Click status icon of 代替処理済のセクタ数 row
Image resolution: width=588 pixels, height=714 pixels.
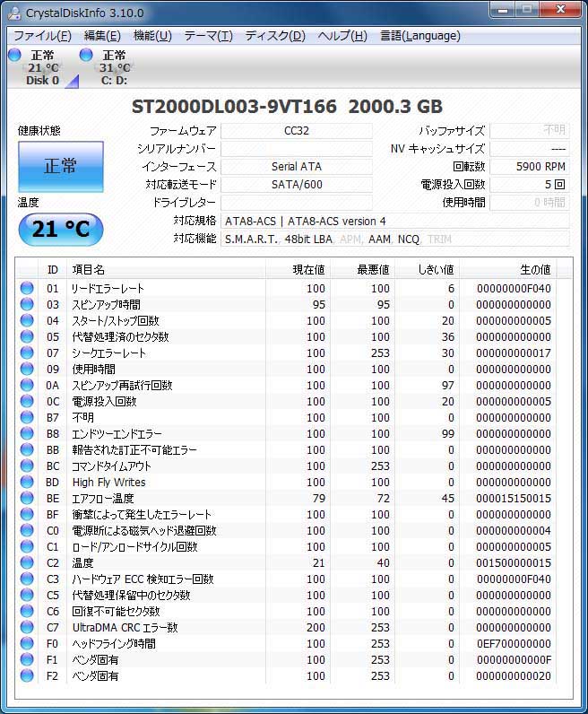pos(27,336)
